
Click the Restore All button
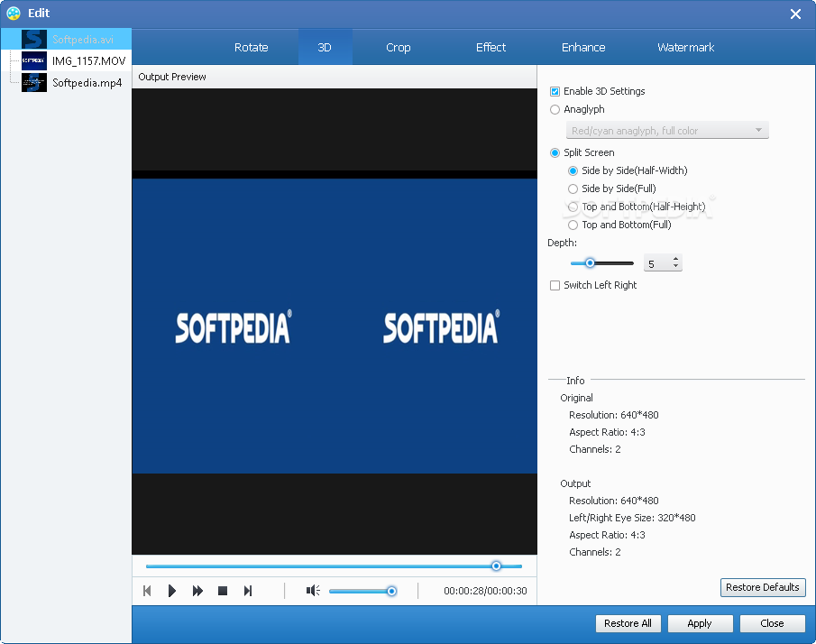[x=628, y=623]
